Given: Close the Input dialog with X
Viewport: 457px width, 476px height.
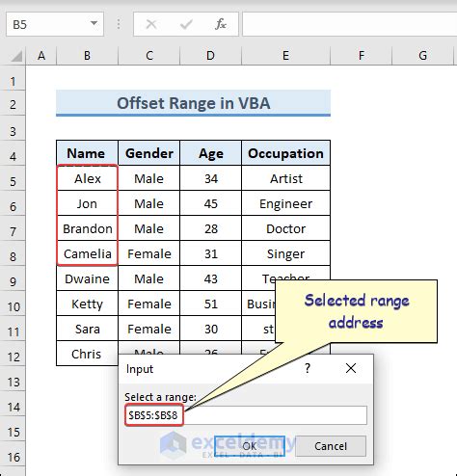Looking at the screenshot, I should (x=351, y=368).
